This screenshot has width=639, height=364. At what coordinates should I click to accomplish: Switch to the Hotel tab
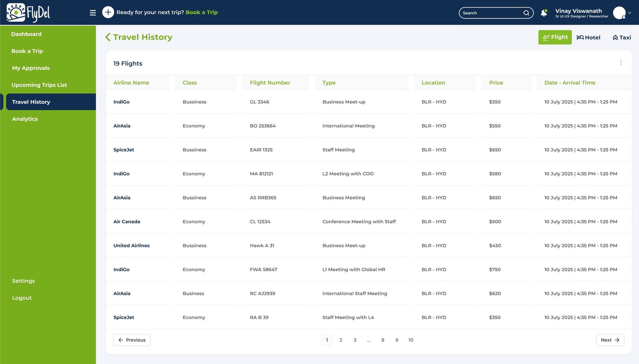[x=588, y=38]
